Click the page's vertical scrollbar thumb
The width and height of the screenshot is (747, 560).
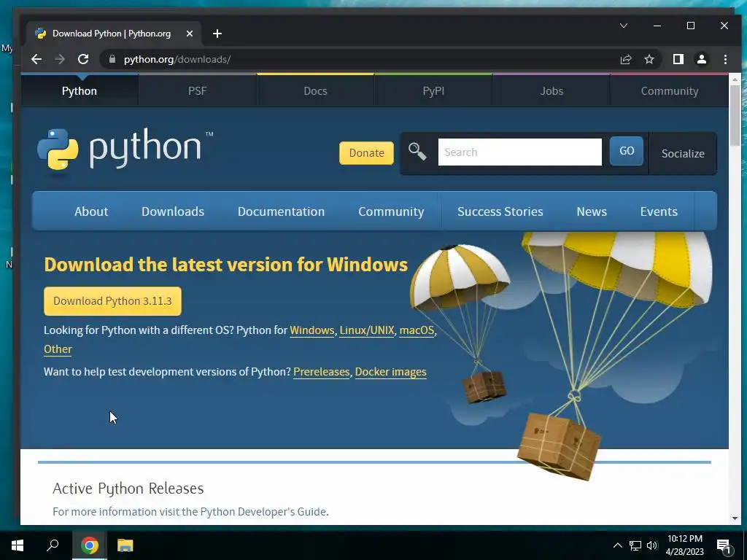coord(735,116)
